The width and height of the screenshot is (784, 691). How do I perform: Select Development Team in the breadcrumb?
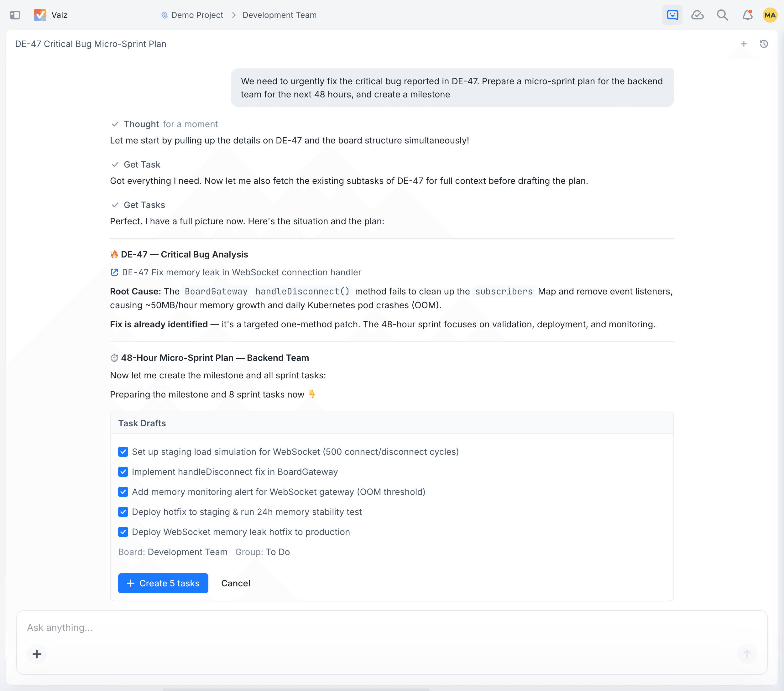click(x=279, y=15)
